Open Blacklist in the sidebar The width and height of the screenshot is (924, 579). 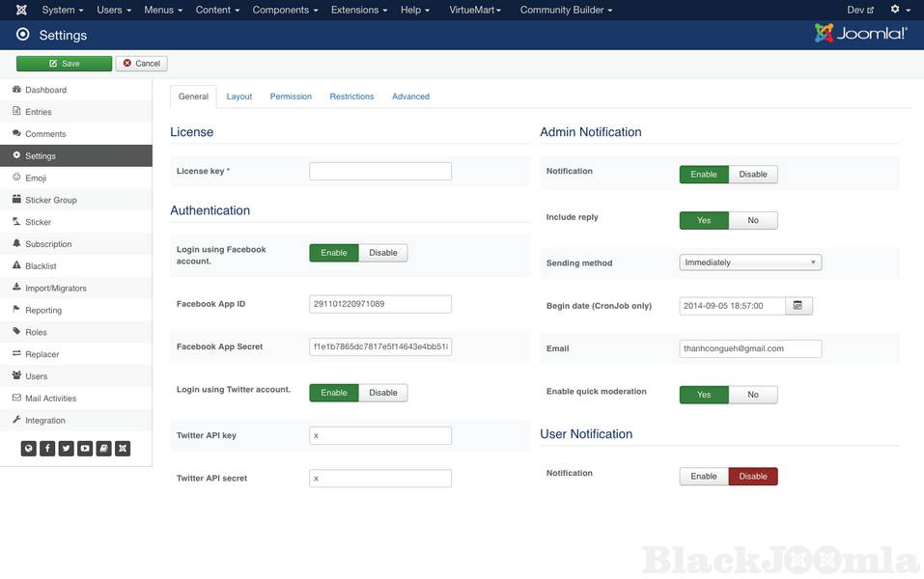pyautogui.click(x=41, y=266)
